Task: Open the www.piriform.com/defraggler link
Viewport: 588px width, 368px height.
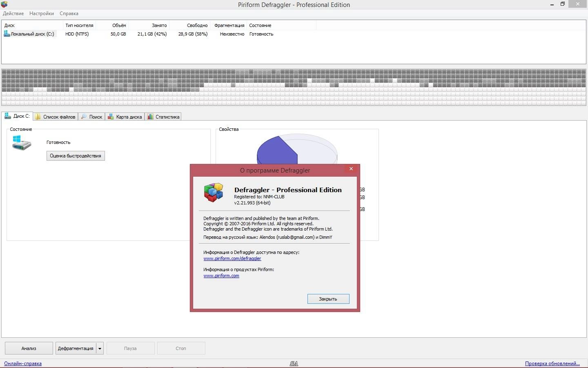Action: coord(232,258)
